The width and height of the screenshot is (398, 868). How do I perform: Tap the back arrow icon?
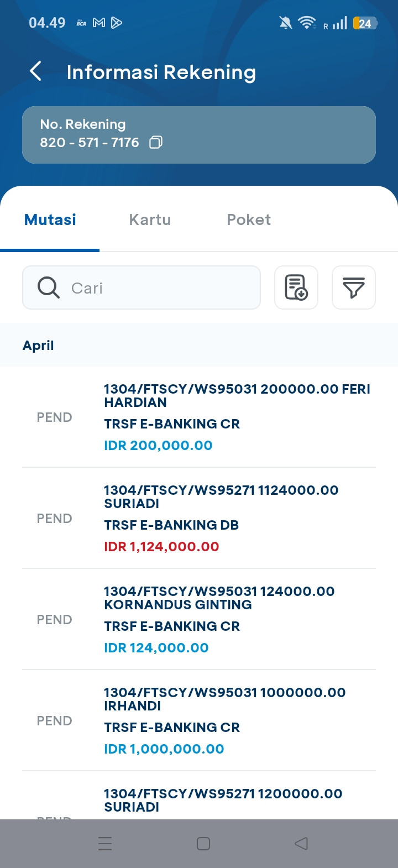click(x=36, y=71)
